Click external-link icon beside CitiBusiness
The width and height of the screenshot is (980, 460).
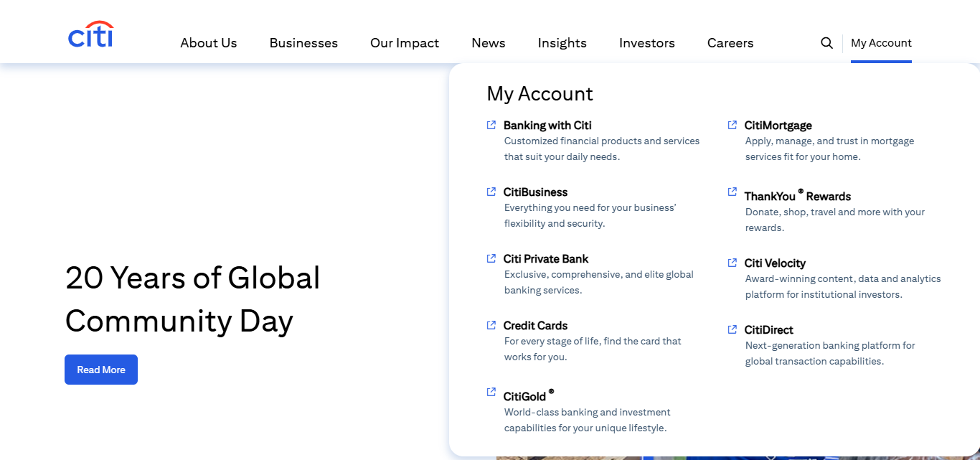pos(491,192)
